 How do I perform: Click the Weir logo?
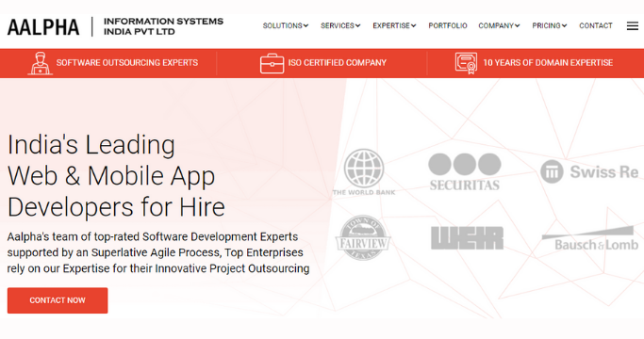(x=467, y=238)
